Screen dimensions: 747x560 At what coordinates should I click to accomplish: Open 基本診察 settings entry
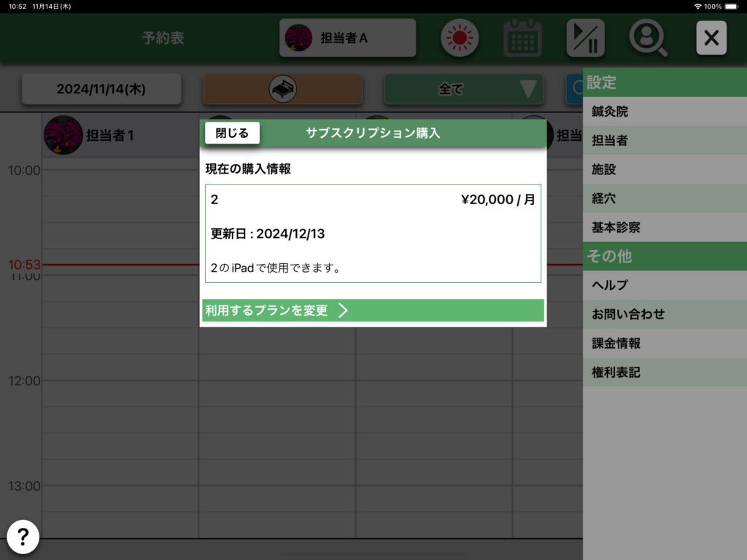(665, 227)
